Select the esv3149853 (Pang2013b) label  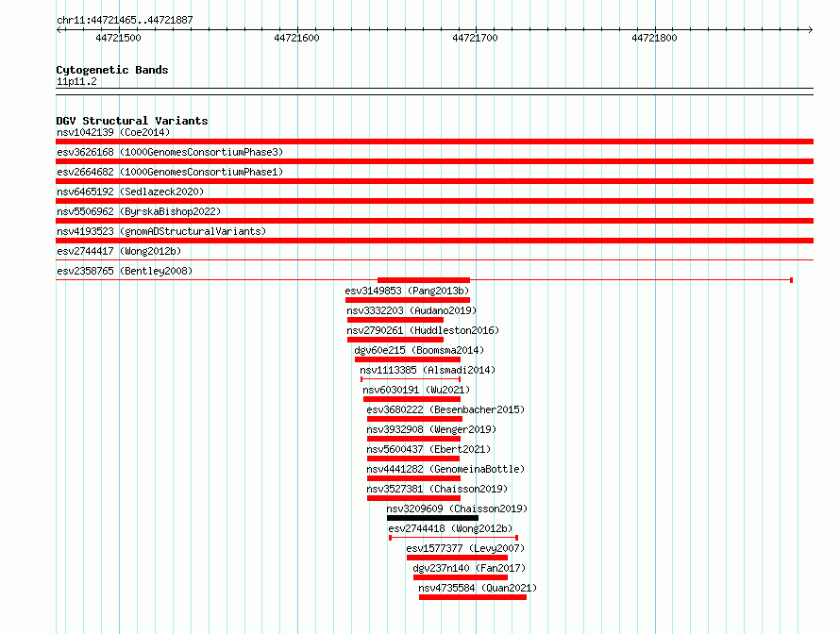407,291
